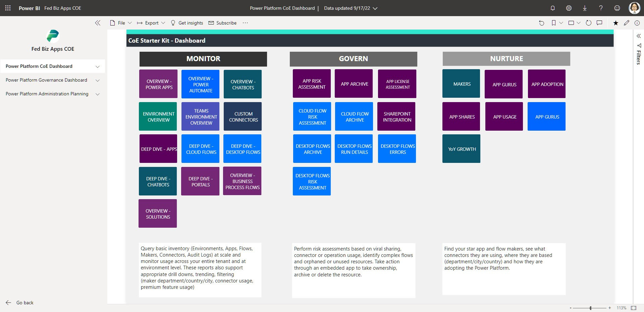644x312 pixels.
Task: Expand the Filters pane arrows
Action: (x=639, y=36)
